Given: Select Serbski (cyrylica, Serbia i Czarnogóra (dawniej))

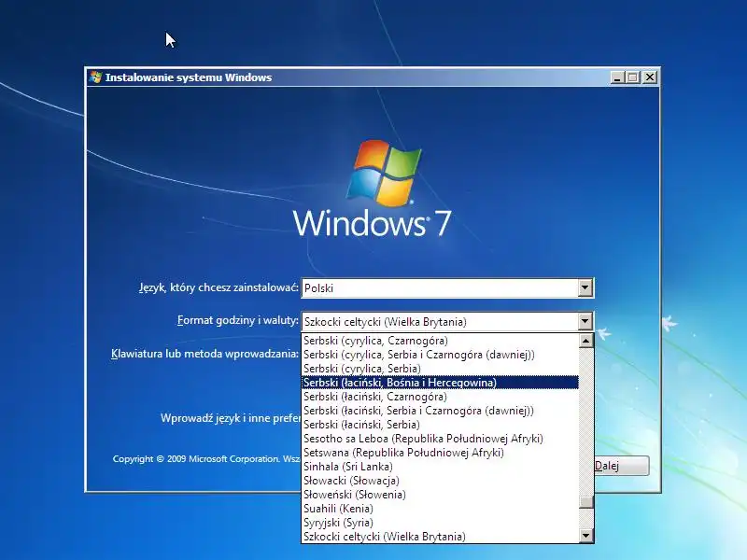Looking at the screenshot, I should pyautogui.click(x=440, y=355).
